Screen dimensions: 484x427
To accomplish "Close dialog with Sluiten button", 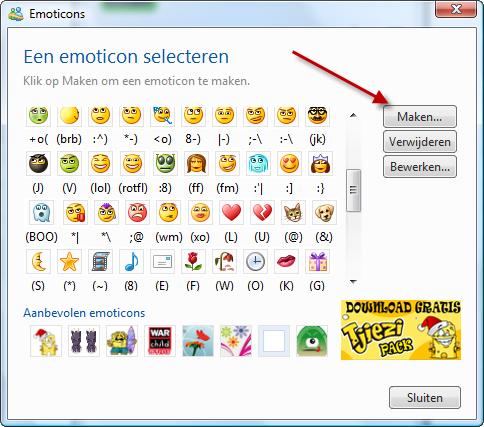I will 425,397.
